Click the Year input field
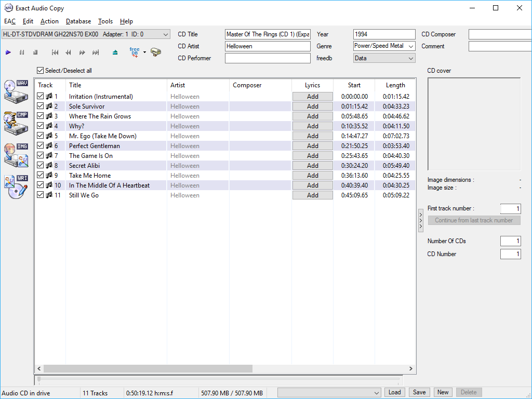 coord(384,34)
